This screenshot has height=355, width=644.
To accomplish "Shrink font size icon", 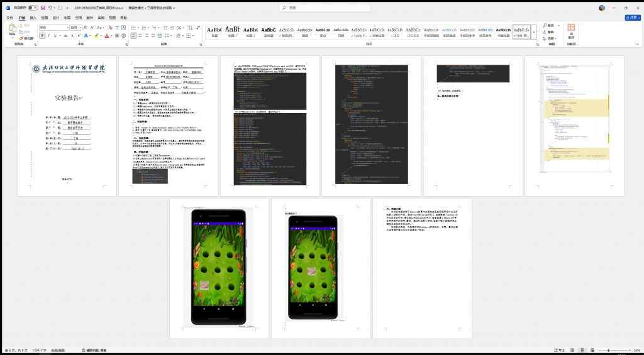I will coord(92,28).
